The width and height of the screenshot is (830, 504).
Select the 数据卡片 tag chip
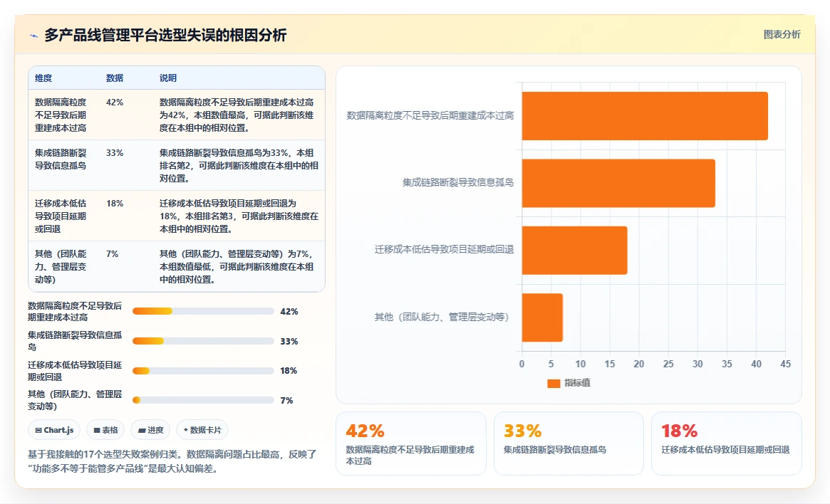pos(202,430)
